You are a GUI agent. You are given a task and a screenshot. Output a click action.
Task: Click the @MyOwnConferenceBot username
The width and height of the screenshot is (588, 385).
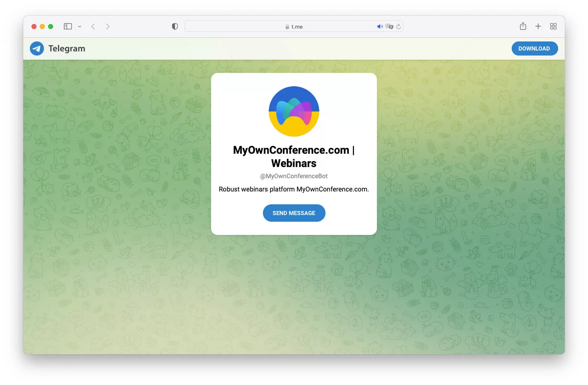[x=294, y=176]
